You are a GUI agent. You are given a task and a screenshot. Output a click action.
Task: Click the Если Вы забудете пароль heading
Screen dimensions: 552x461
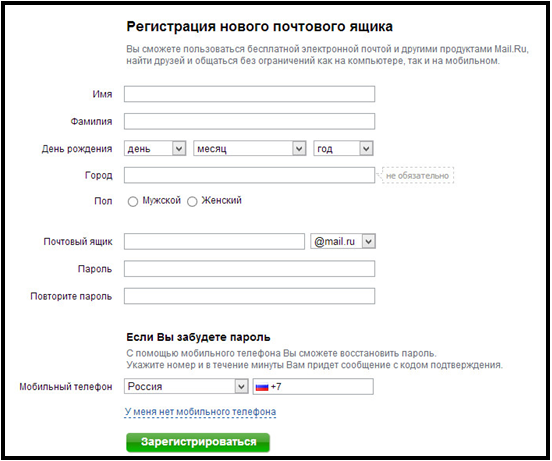[x=198, y=337]
